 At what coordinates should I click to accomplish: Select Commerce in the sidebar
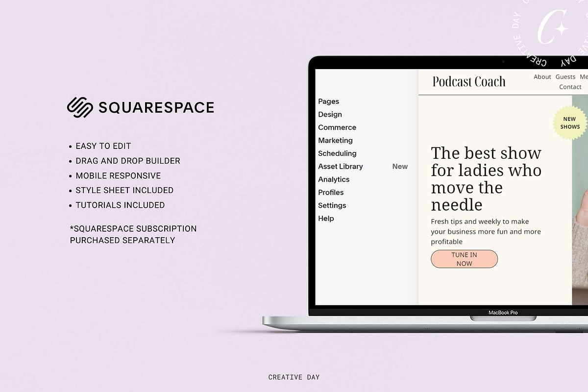point(337,127)
